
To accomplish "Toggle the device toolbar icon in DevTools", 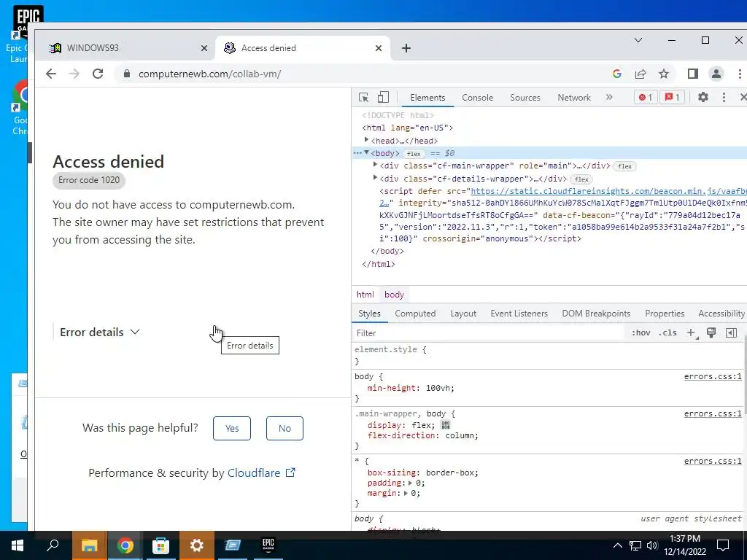I will tap(383, 98).
